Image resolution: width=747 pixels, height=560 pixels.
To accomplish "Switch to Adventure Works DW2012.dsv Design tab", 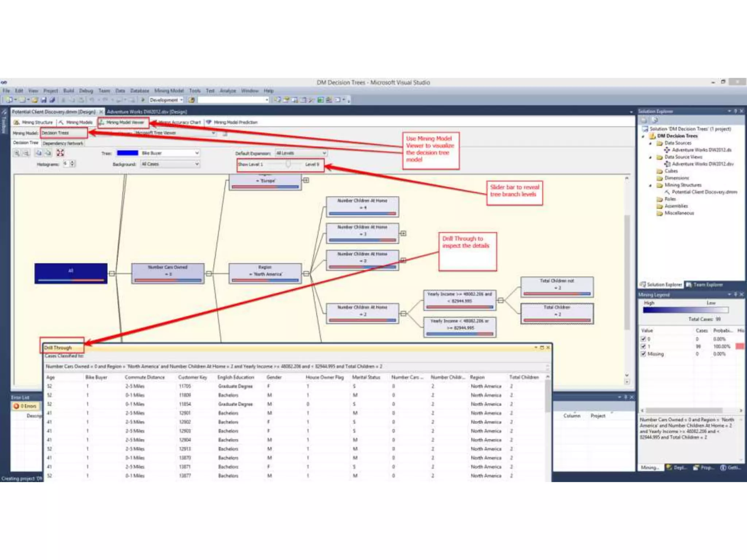I will tap(147, 112).
